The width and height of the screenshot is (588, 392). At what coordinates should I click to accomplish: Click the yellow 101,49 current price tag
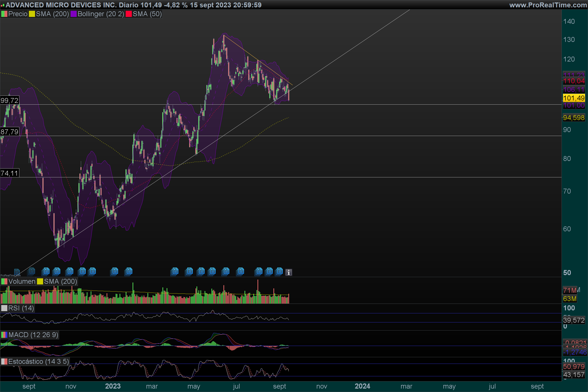tap(574, 98)
